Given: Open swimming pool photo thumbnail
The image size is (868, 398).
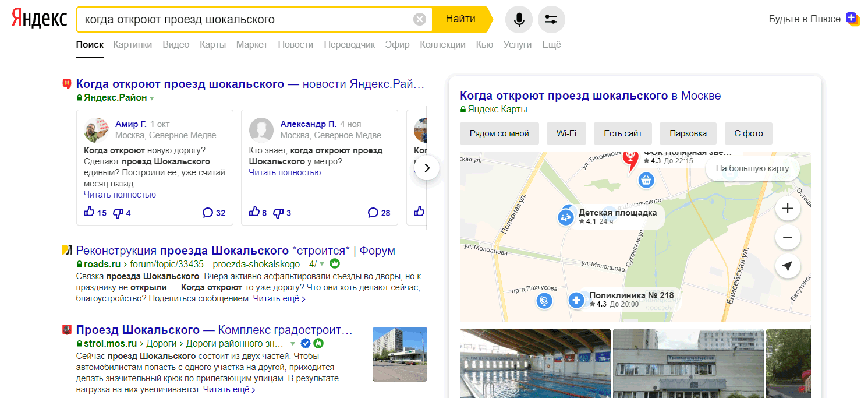Looking at the screenshot, I should [x=536, y=363].
